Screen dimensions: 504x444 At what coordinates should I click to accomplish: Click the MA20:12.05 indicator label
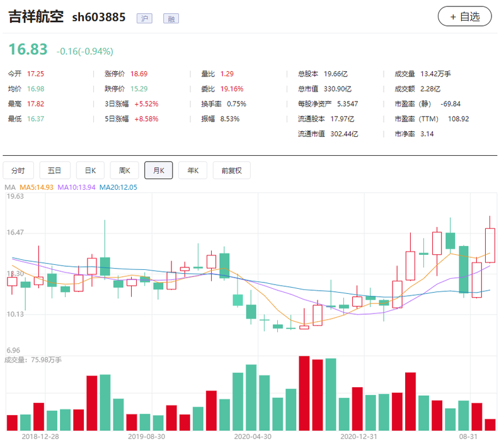118,187
